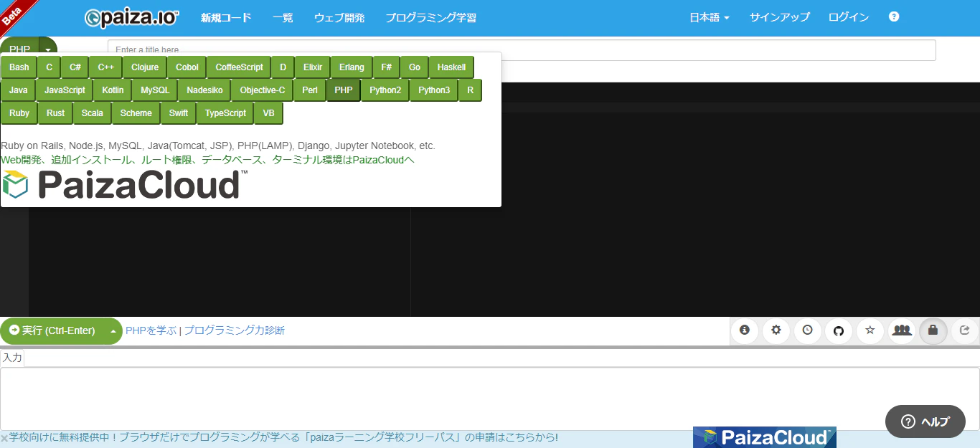Select R language
The width and height of the screenshot is (980, 448).
click(x=470, y=90)
